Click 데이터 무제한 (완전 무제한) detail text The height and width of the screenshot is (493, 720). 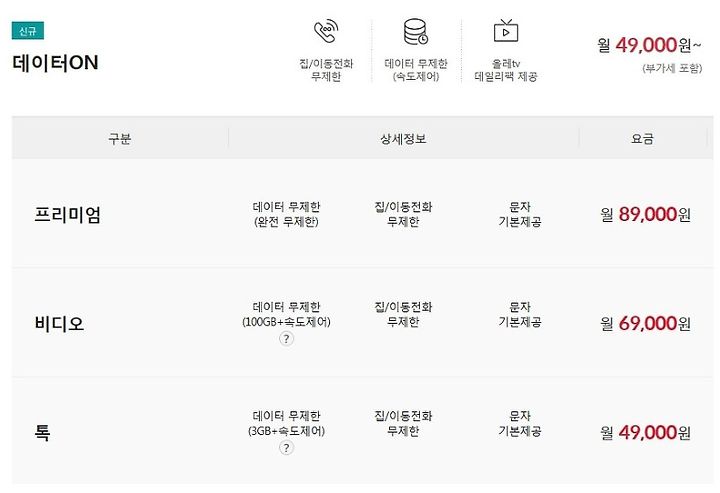(286, 214)
